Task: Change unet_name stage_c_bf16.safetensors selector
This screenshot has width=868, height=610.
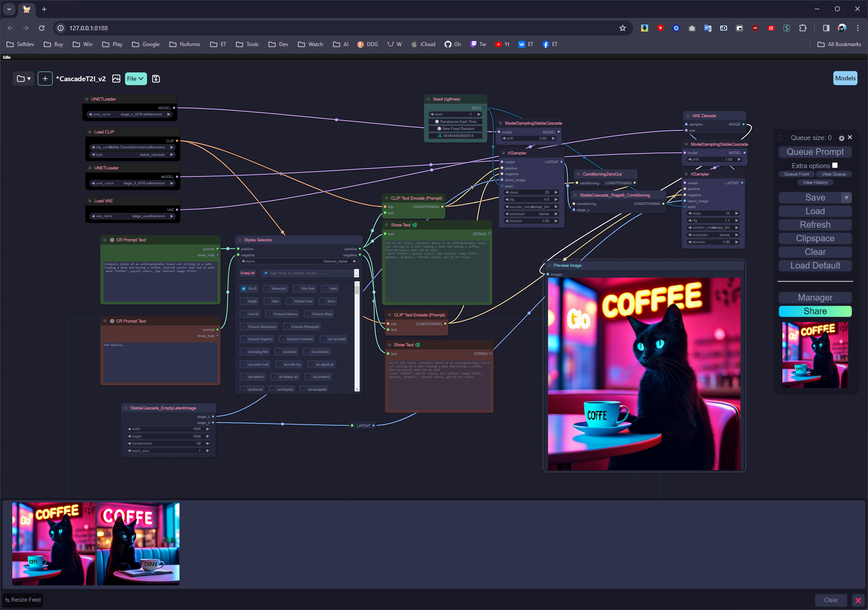Action: coord(129,115)
